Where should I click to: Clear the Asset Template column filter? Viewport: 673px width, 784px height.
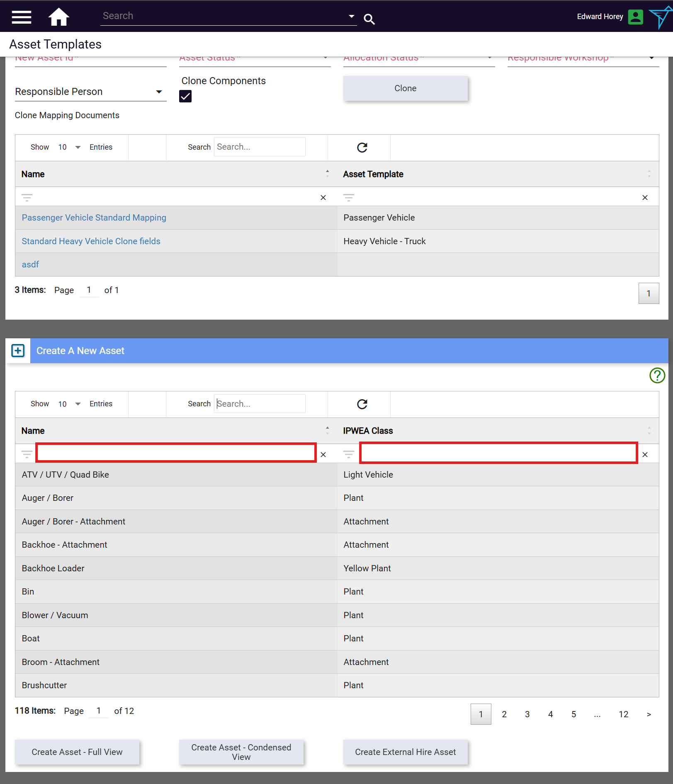tap(645, 198)
